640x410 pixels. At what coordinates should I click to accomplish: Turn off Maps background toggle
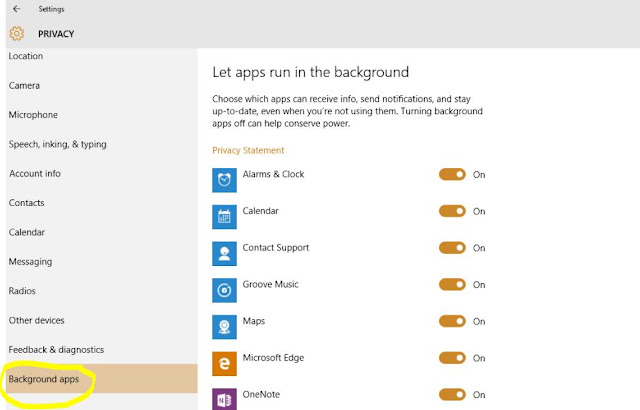[x=452, y=321]
